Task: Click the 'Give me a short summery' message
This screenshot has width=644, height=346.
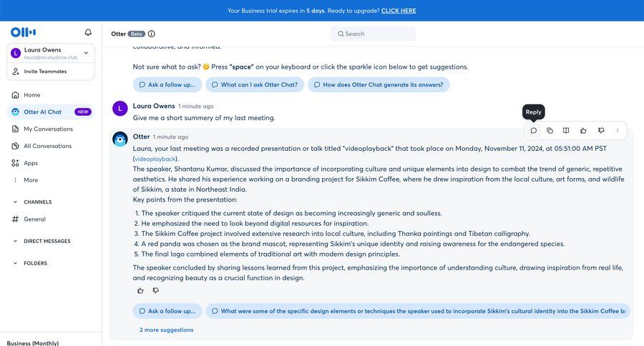Action: (x=204, y=118)
